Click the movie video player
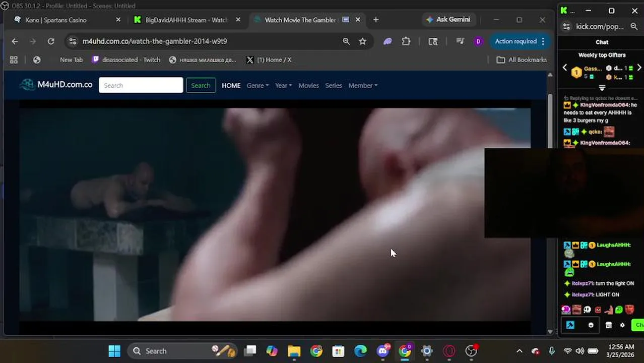The width and height of the screenshot is (644, 363). click(x=275, y=214)
